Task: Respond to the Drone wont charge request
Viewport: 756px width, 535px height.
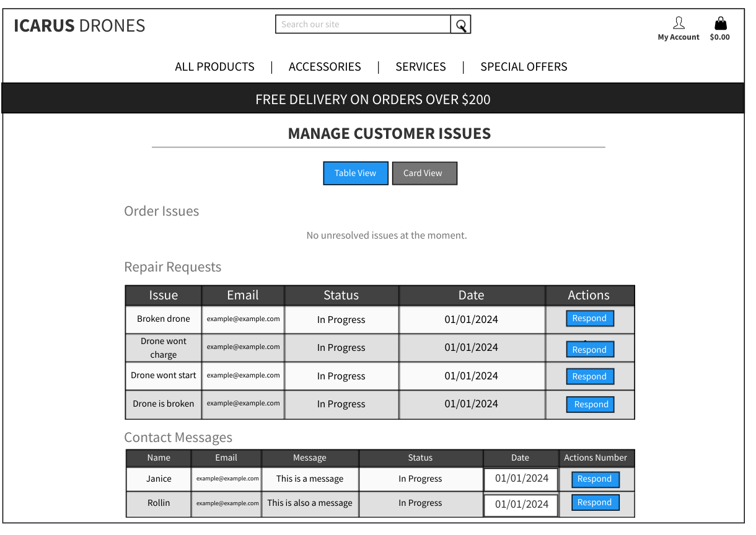Action: (x=589, y=349)
